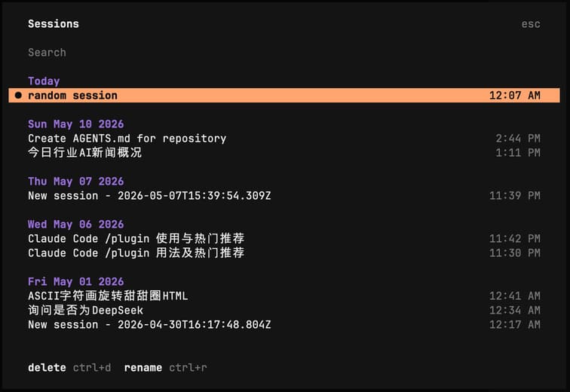Open New session 2026-04-30T16:17:48.804Z
The width and height of the screenshot is (570, 392).
pos(284,324)
